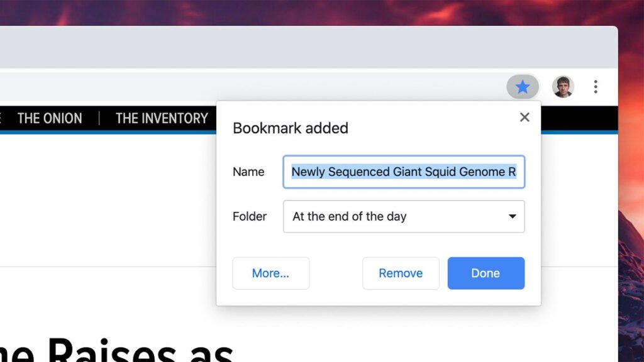The width and height of the screenshot is (644, 362).
Task: Click the highlighted bookmark name text
Action: tap(404, 172)
